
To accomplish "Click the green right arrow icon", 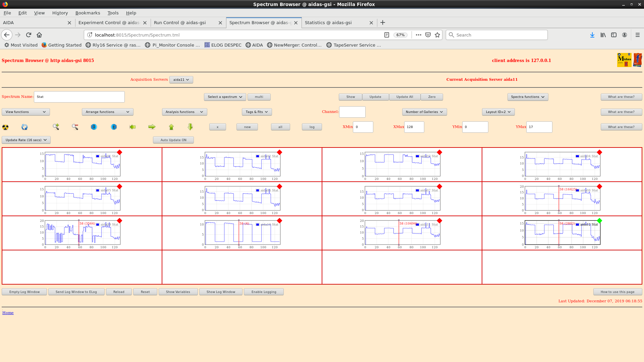I will click(152, 127).
